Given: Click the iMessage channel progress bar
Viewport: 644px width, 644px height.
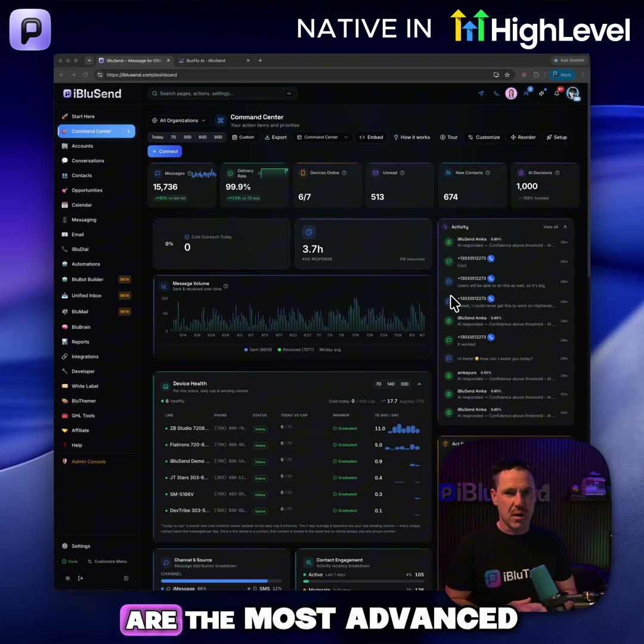Looking at the screenshot, I should click(x=221, y=581).
